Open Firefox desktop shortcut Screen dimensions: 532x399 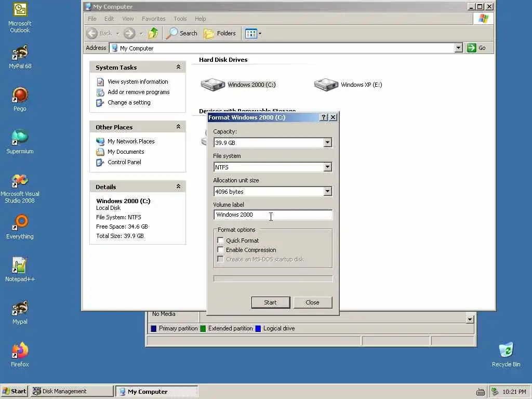pos(20,355)
